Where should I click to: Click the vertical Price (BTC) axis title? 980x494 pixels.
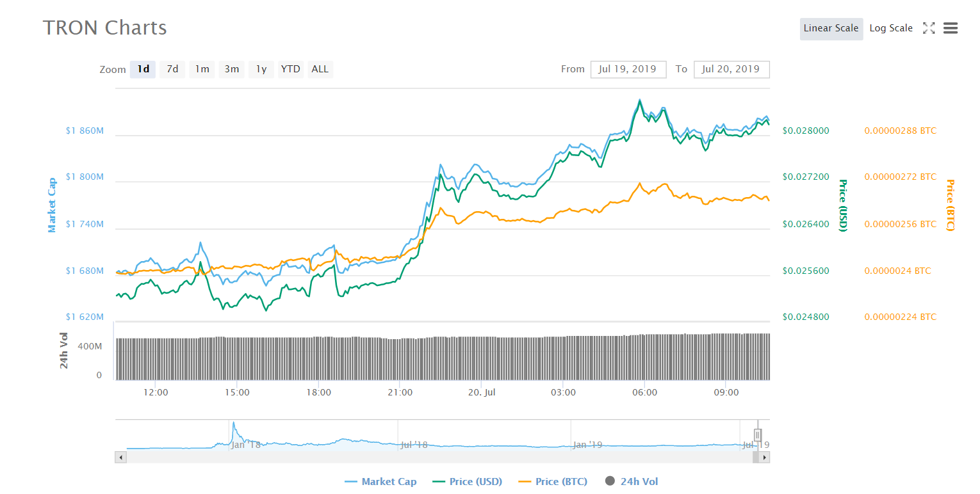click(x=950, y=205)
